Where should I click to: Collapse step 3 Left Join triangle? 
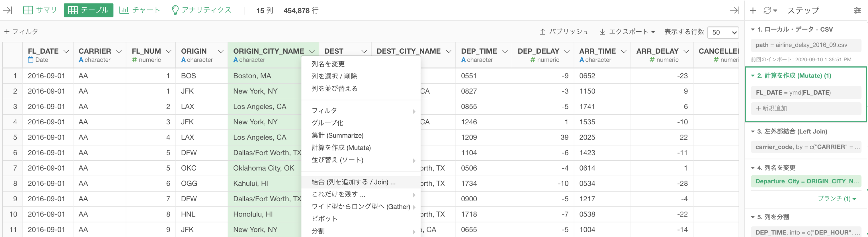pos(753,132)
